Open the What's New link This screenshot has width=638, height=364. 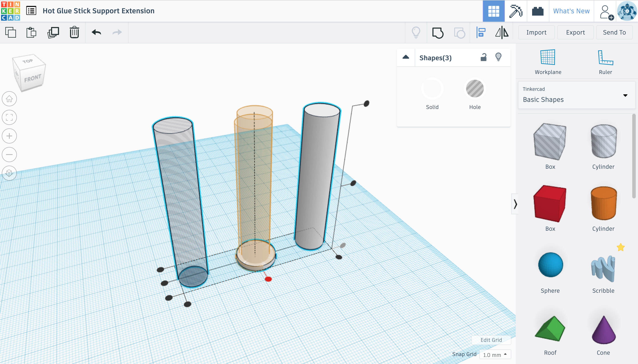(x=571, y=11)
